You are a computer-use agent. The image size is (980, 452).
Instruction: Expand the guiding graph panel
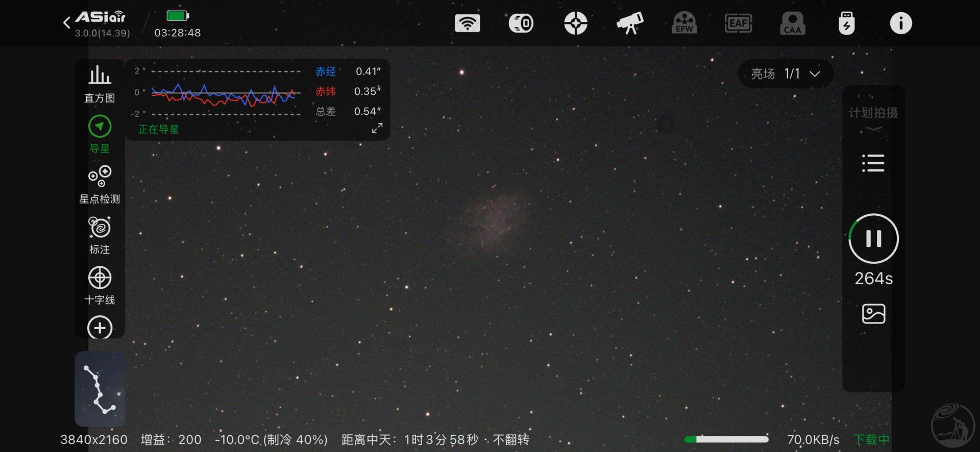(x=377, y=128)
